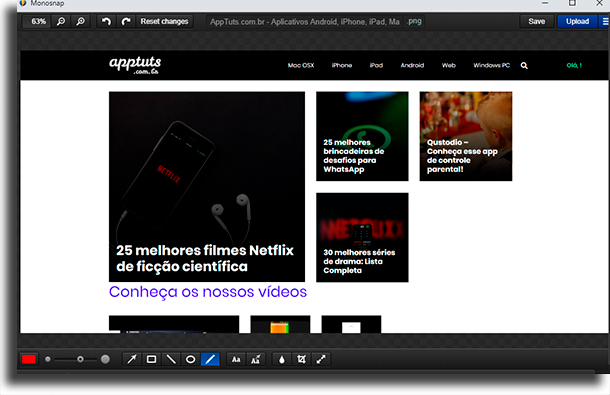Select the freehand pen tool
The image size is (610, 395).
click(x=210, y=359)
